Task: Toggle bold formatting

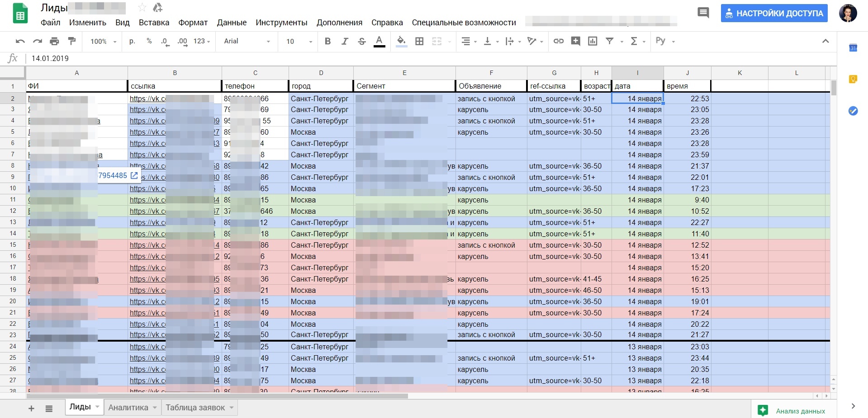Action: point(327,41)
